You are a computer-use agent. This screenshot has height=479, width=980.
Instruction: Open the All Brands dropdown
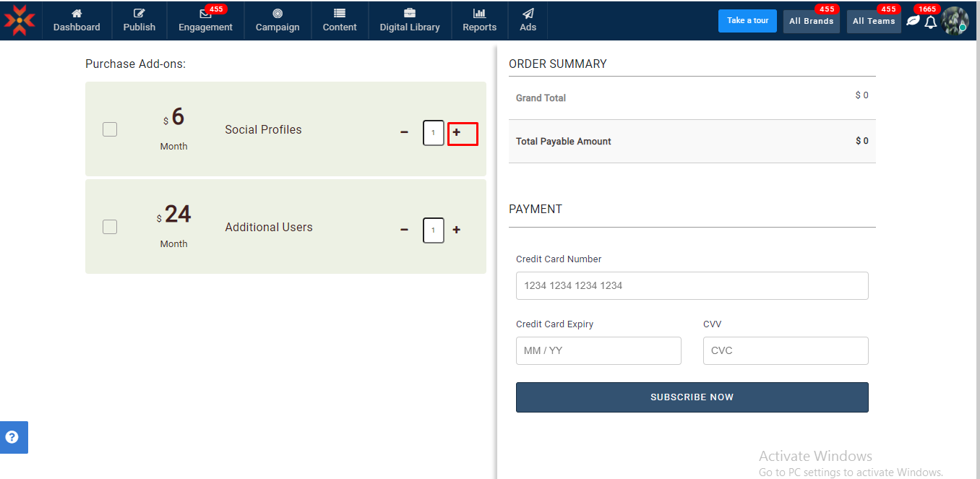click(x=811, y=22)
